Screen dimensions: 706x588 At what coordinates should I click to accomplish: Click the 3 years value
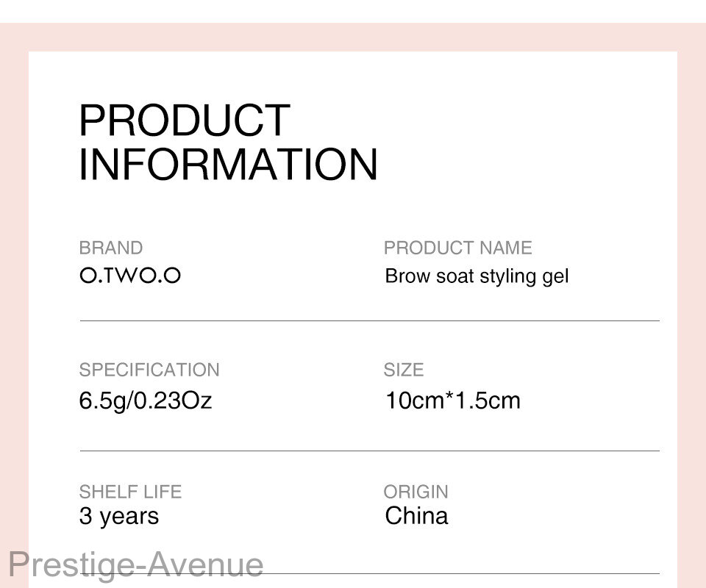click(x=119, y=517)
